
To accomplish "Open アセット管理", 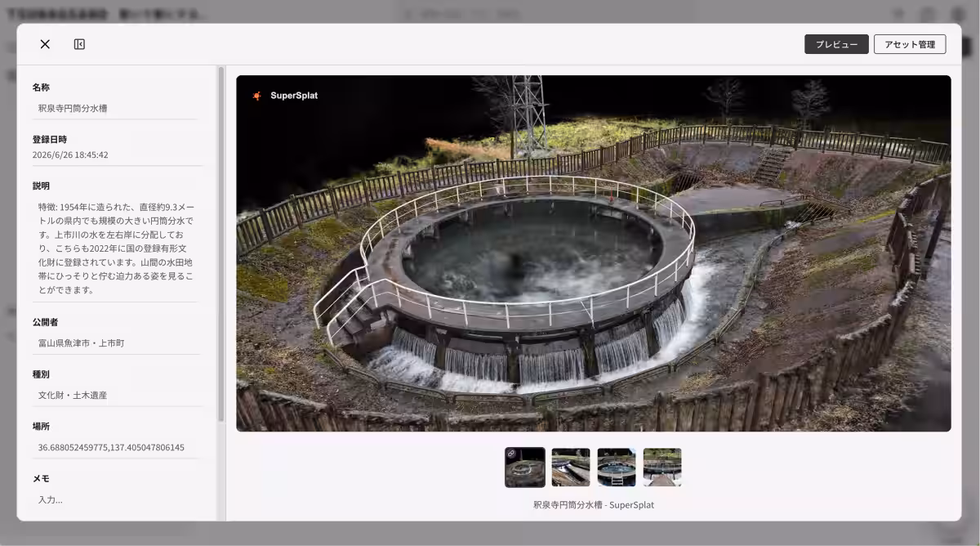I will click(910, 44).
